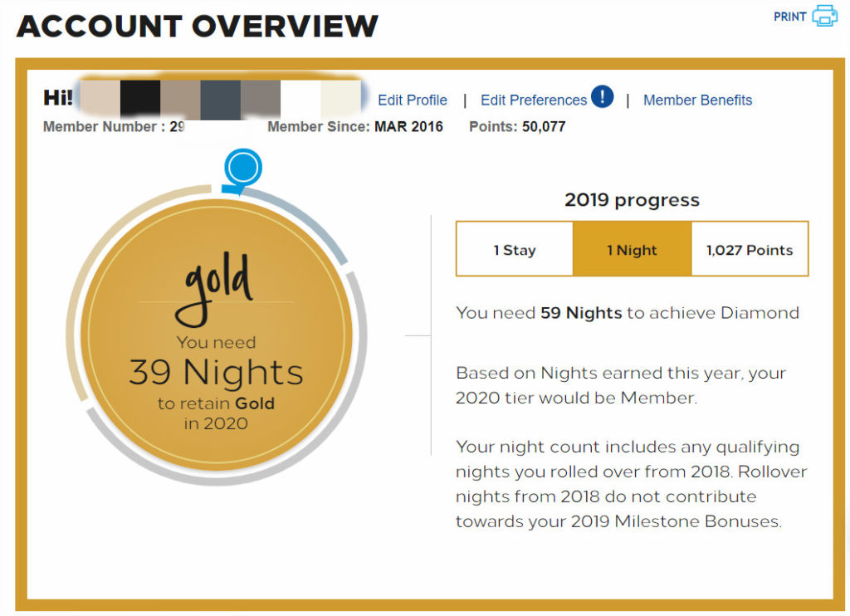Open the Member Benefits page

coord(697,100)
